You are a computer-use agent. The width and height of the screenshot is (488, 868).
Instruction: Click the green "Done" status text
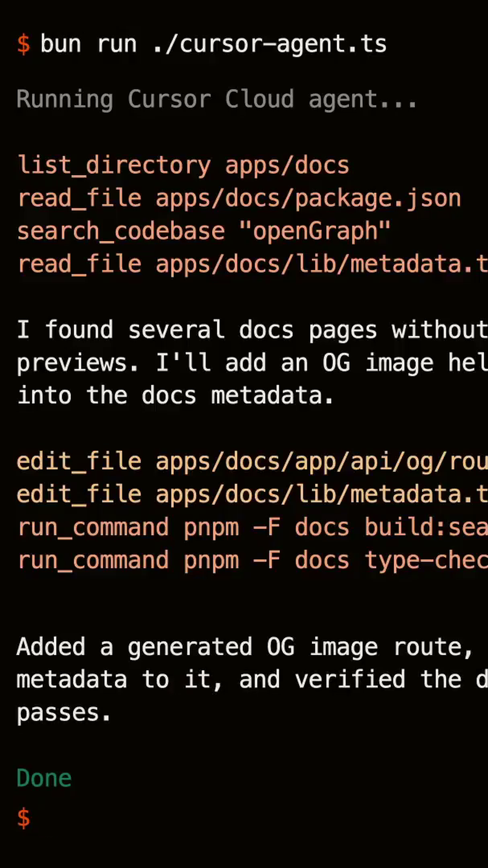pyautogui.click(x=44, y=778)
